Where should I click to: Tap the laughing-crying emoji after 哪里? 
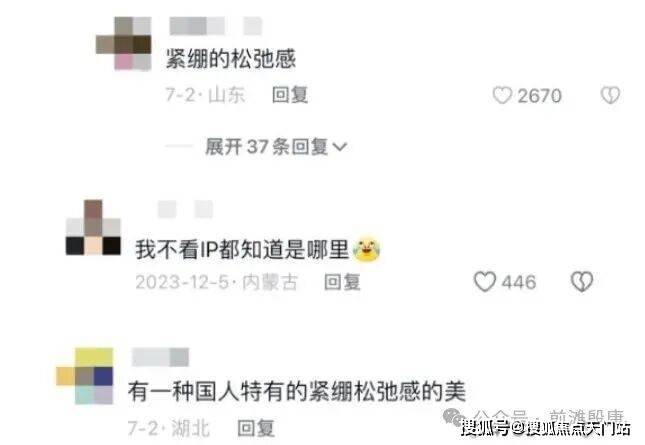[367, 249]
